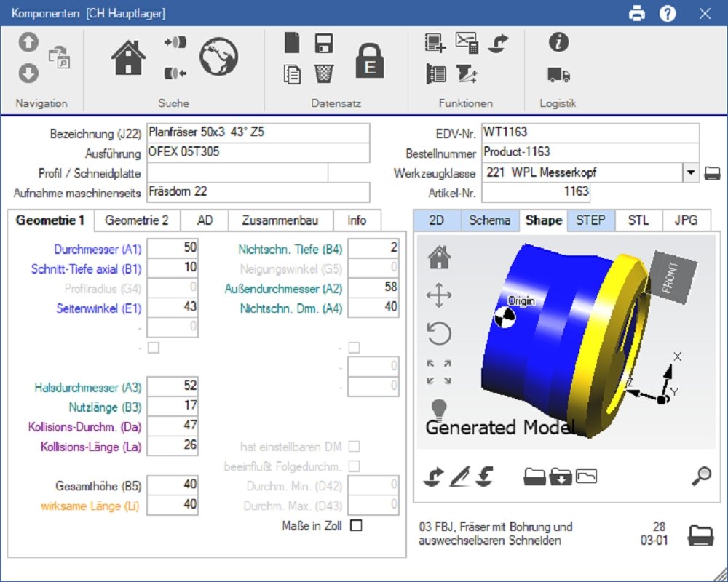Click the Artikel-Nr. field 1163
Screen dimensions: 728x582
coord(536,192)
